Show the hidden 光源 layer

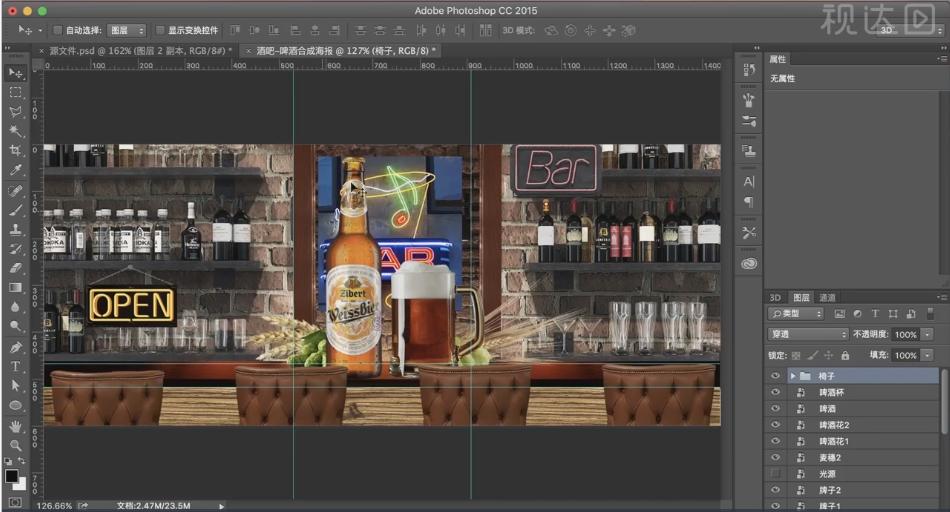coord(775,474)
